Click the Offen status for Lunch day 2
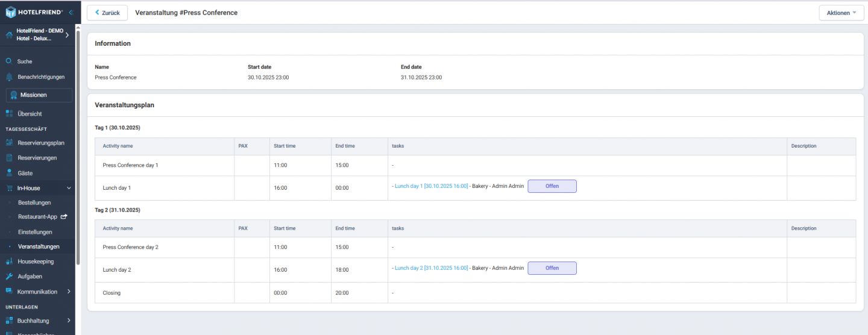This screenshot has height=335, width=868. tap(552, 268)
